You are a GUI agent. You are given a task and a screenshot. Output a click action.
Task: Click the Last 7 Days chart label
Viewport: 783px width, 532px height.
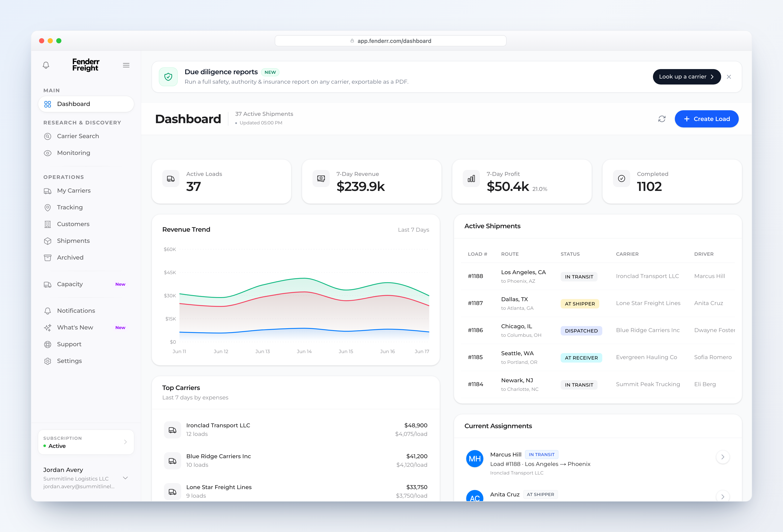(x=413, y=230)
